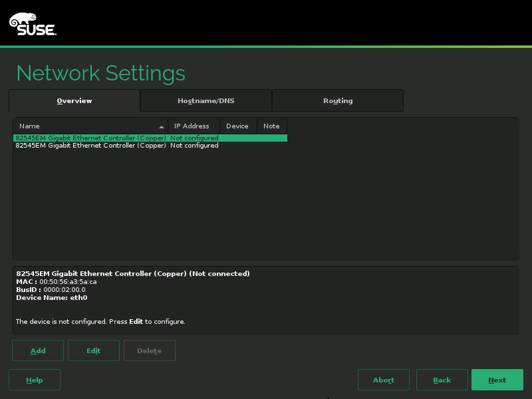Click the greyed-out Delete button
Viewport: 532px width, 399px height.
click(x=150, y=350)
